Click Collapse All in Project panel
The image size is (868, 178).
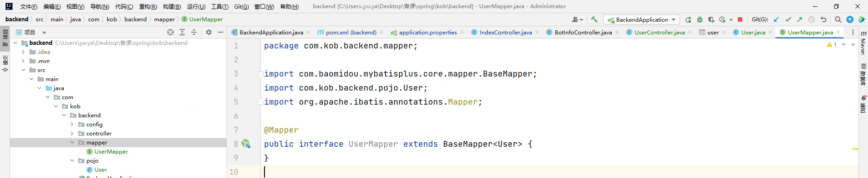pyautogui.click(x=194, y=32)
